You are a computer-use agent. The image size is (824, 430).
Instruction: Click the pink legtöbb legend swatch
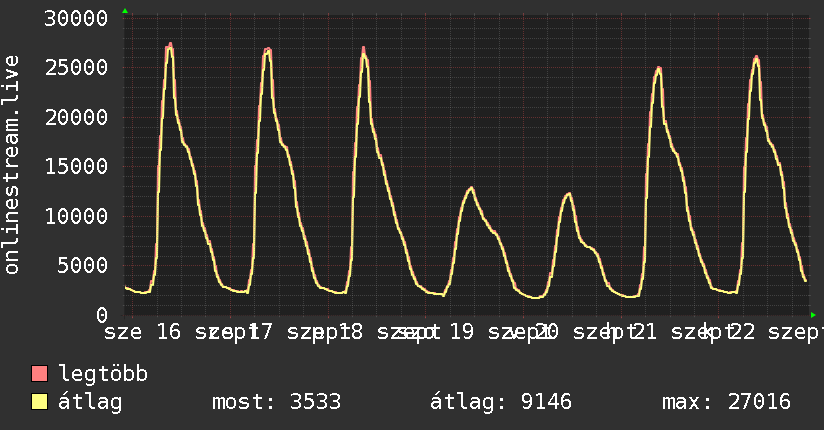point(39,374)
